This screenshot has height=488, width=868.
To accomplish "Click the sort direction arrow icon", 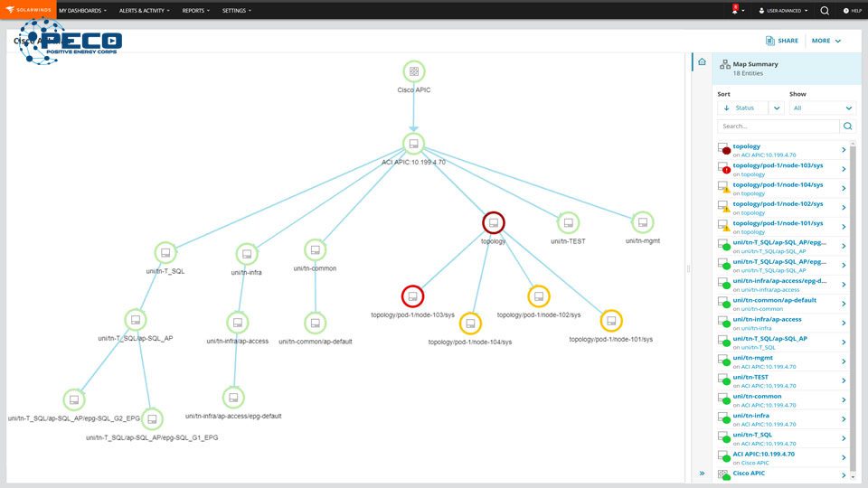I will pos(727,108).
